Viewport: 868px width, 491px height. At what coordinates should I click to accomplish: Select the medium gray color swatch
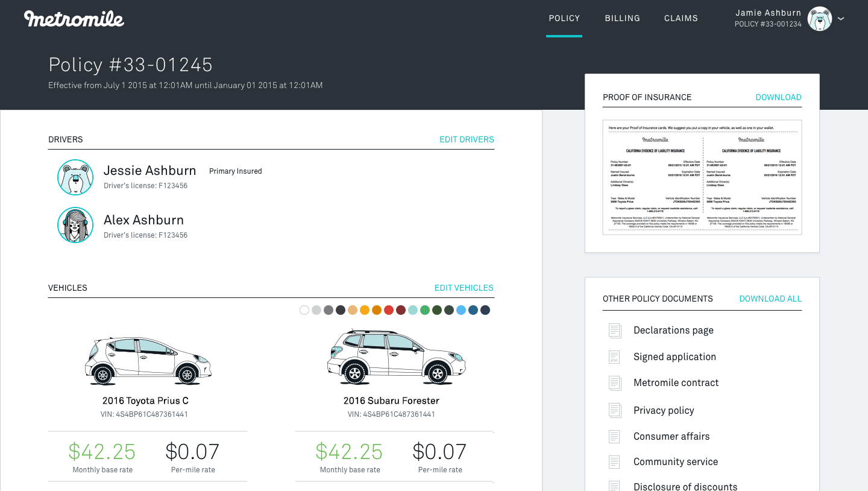click(329, 310)
